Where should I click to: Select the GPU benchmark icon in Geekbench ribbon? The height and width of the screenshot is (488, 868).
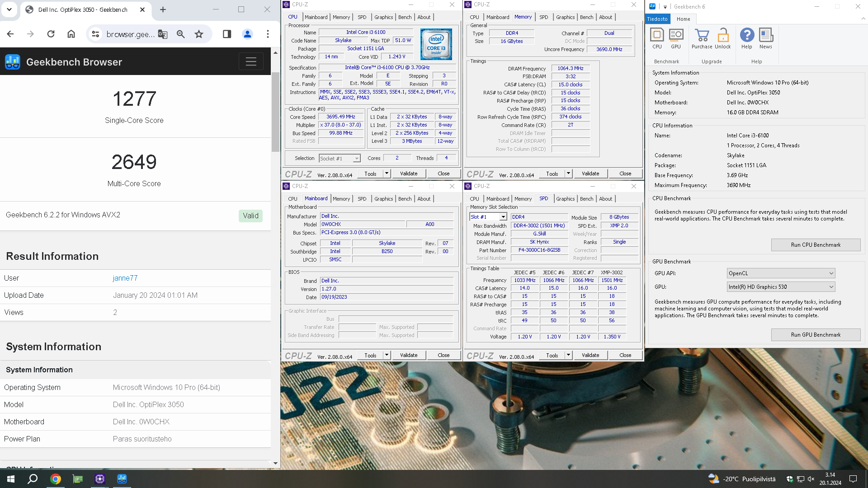676,38
